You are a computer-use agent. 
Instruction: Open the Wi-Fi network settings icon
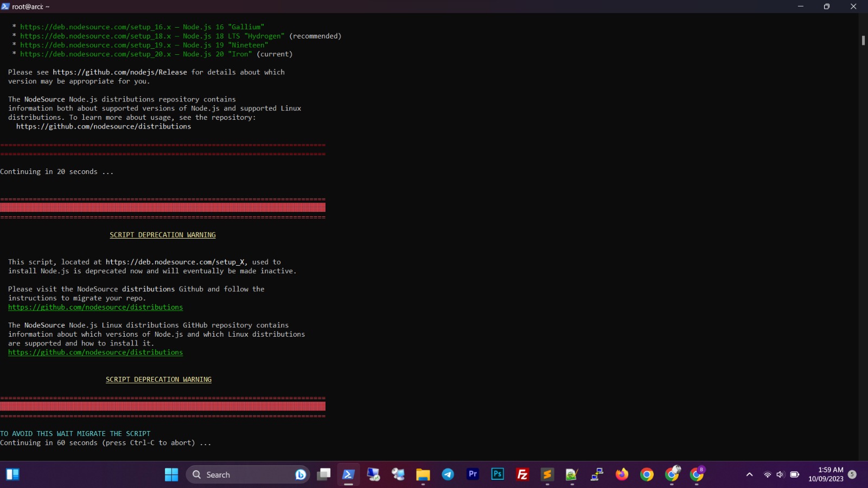tap(767, 474)
